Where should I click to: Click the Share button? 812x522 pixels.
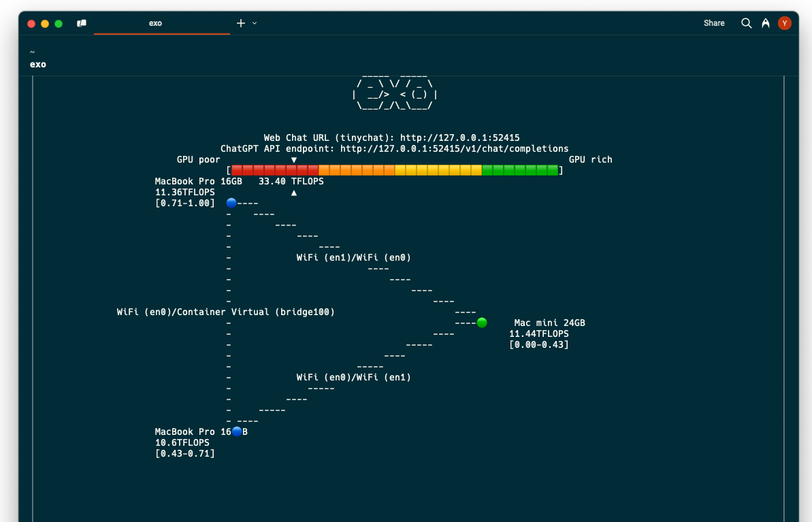[x=713, y=23]
